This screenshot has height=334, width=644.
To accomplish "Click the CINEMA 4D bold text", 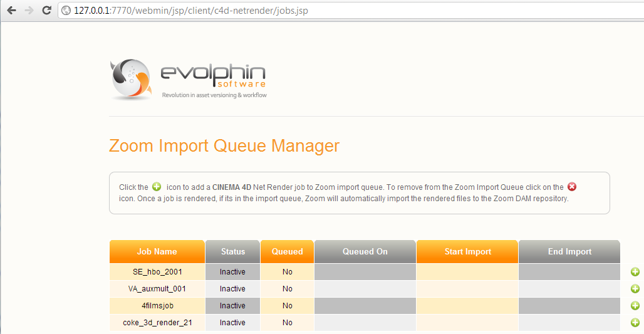I will pos(232,187).
